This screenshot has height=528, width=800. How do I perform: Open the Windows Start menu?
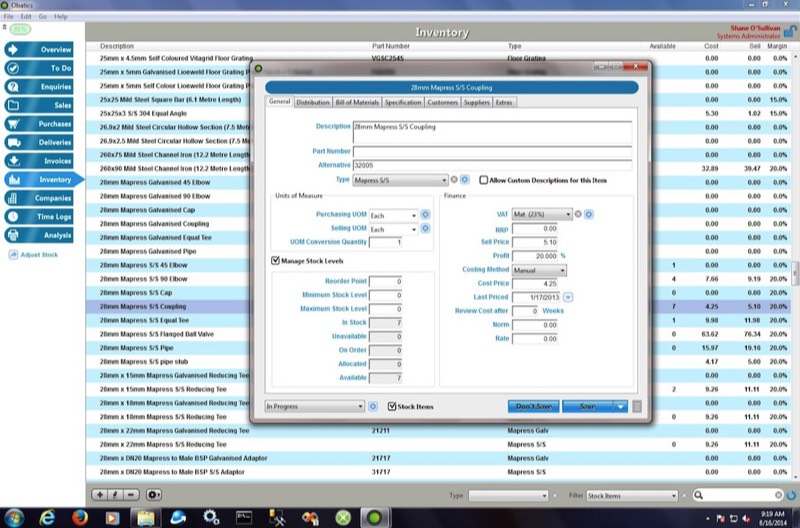coord(14,518)
